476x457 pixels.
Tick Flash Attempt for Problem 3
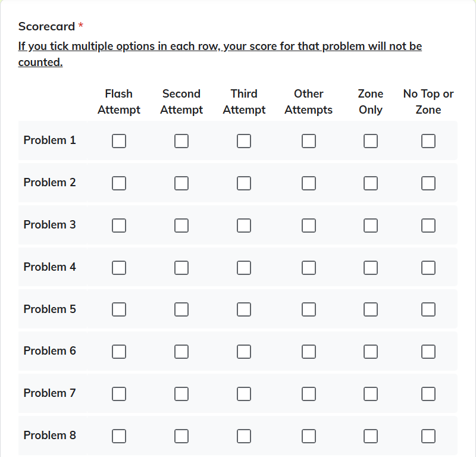(119, 226)
